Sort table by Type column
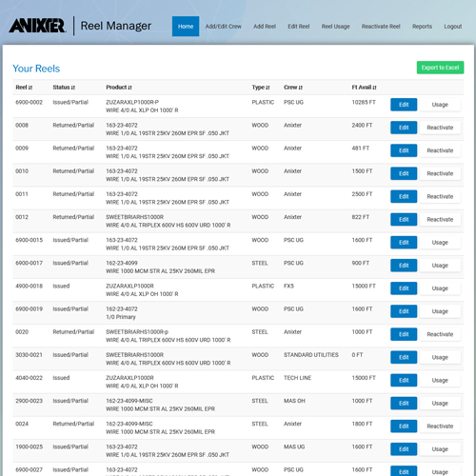Screen dimensions: 476x476 click(261, 88)
